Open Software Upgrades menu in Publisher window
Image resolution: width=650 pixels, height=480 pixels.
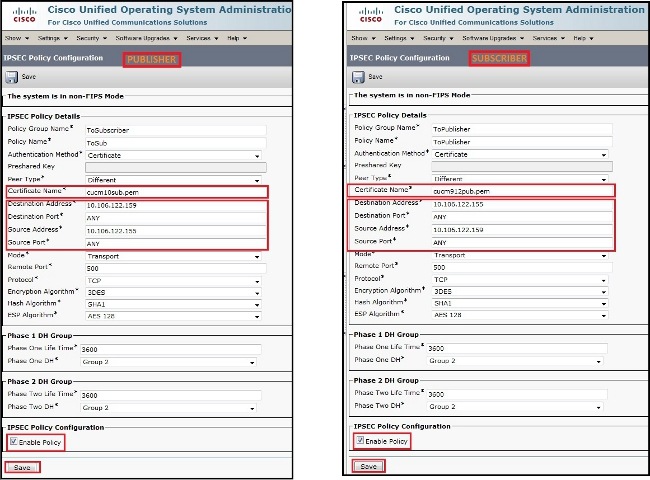coord(146,38)
